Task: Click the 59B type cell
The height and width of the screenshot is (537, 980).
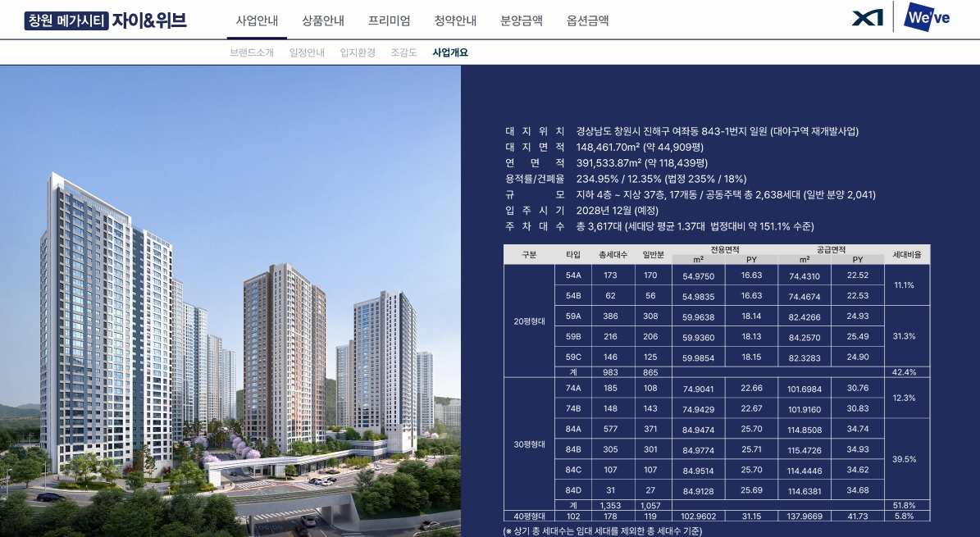Action: pyautogui.click(x=573, y=336)
